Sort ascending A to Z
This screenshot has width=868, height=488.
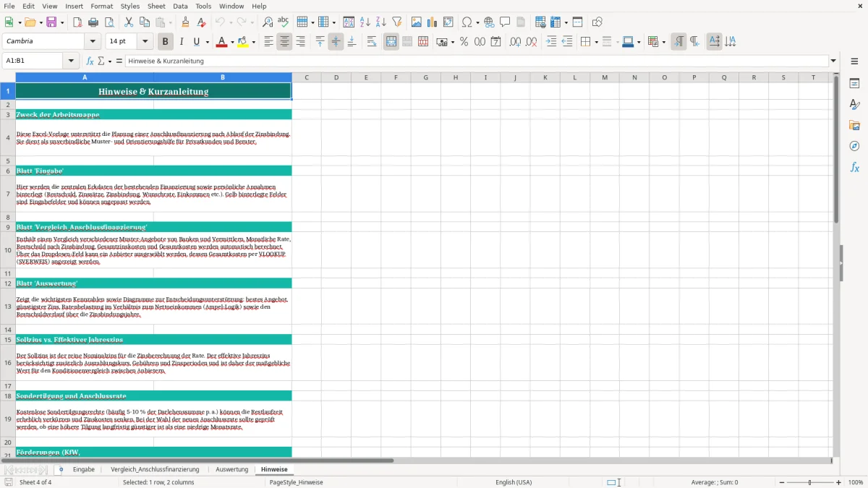[x=365, y=22]
